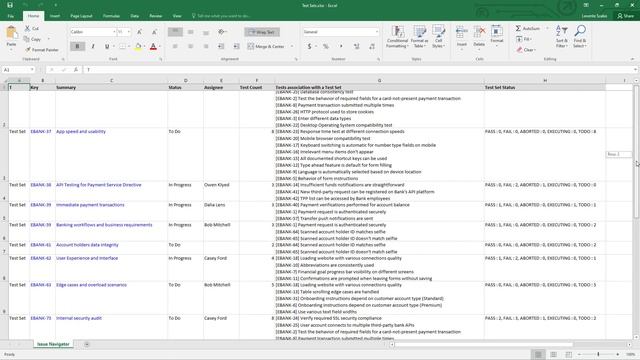Toggle Underline formatting

(x=107, y=47)
